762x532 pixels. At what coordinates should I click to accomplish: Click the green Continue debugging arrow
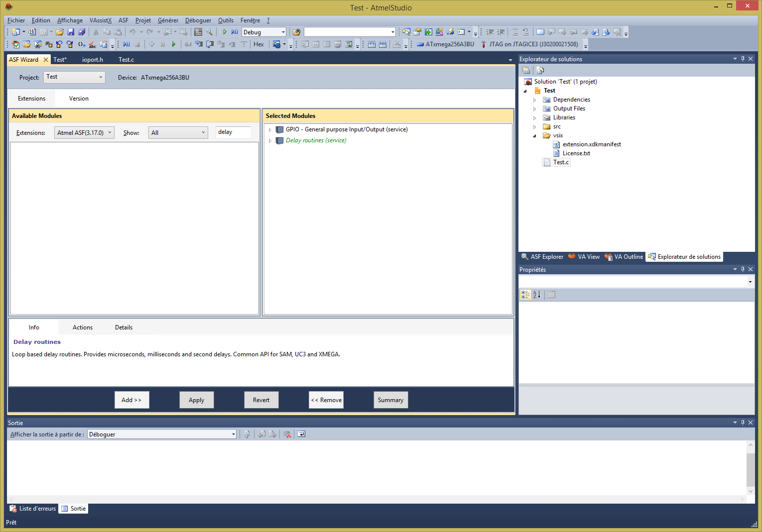(x=173, y=44)
